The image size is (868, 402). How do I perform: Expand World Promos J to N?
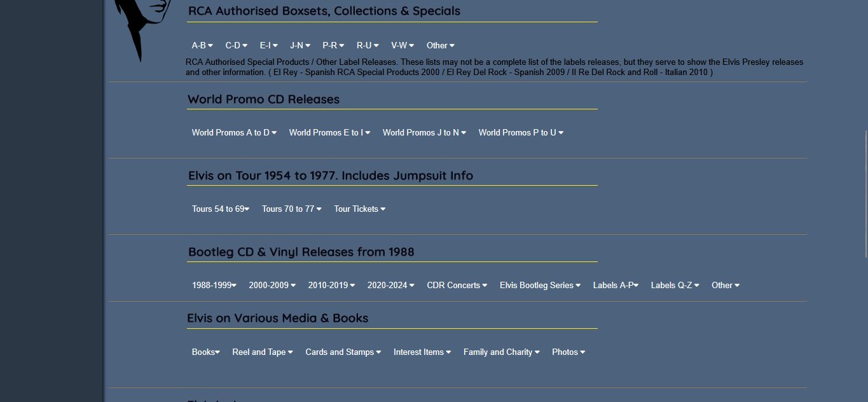(x=424, y=132)
